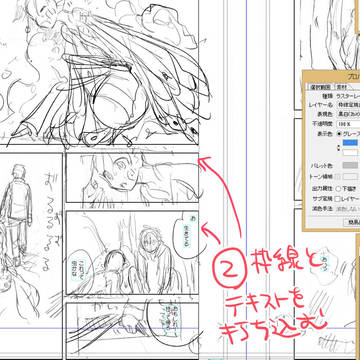Select the グレー display color radio button

coord(339,134)
